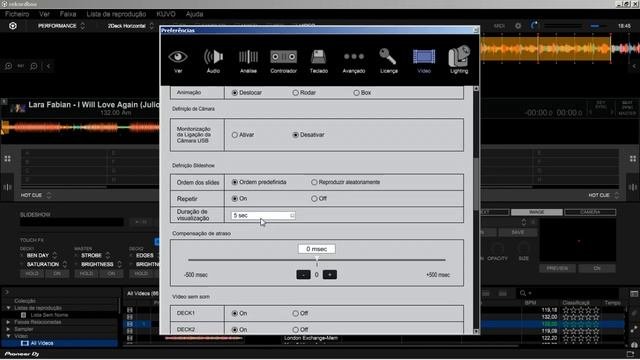Open the KUVO menu

(166, 14)
